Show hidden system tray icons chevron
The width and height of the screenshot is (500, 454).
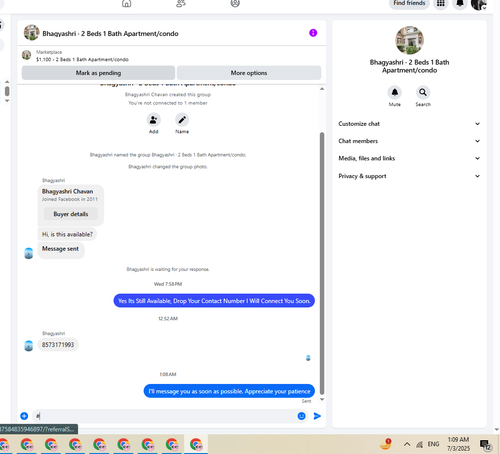pyautogui.click(x=407, y=444)
